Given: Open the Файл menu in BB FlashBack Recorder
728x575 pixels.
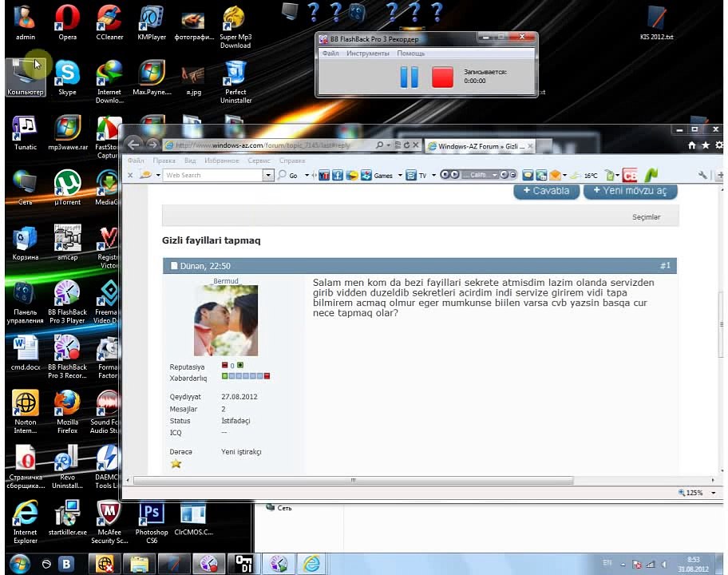Looking at the screenshot, I should [330, 54].
